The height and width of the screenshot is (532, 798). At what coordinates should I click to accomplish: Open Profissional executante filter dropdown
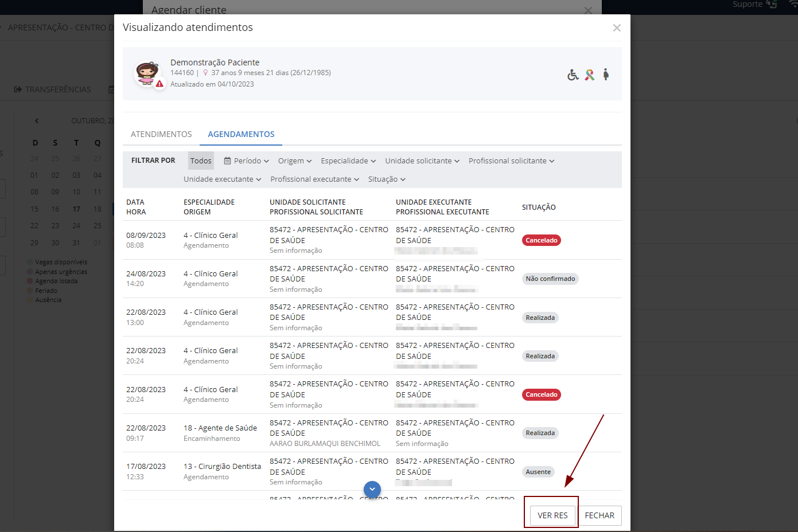click(315, 179)
